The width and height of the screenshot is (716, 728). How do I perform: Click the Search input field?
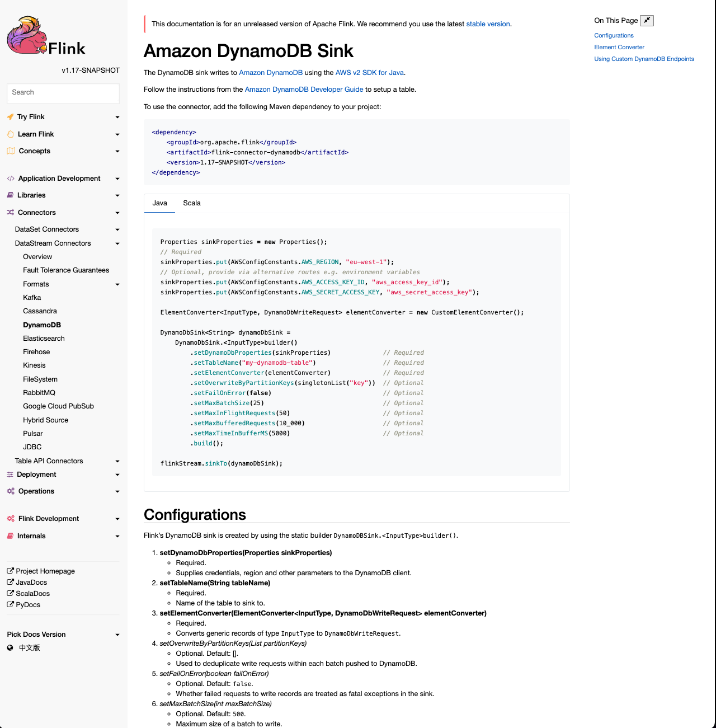(x=63, y=93)
